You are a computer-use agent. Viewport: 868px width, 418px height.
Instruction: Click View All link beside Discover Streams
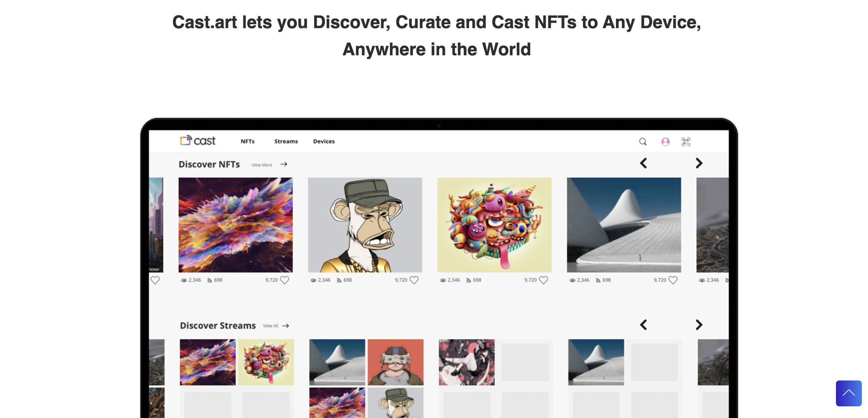[x=270, y=326]
